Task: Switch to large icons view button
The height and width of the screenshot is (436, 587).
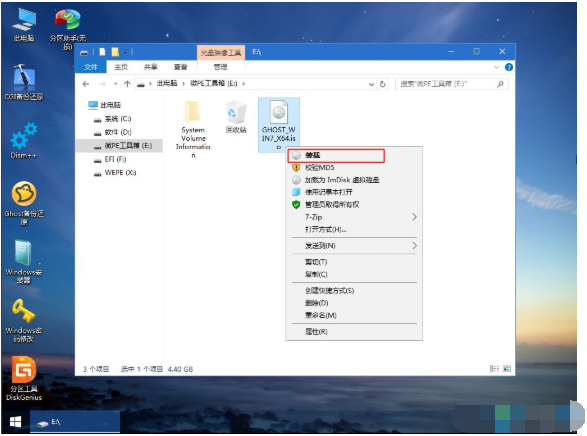Action: click(507, 369)
